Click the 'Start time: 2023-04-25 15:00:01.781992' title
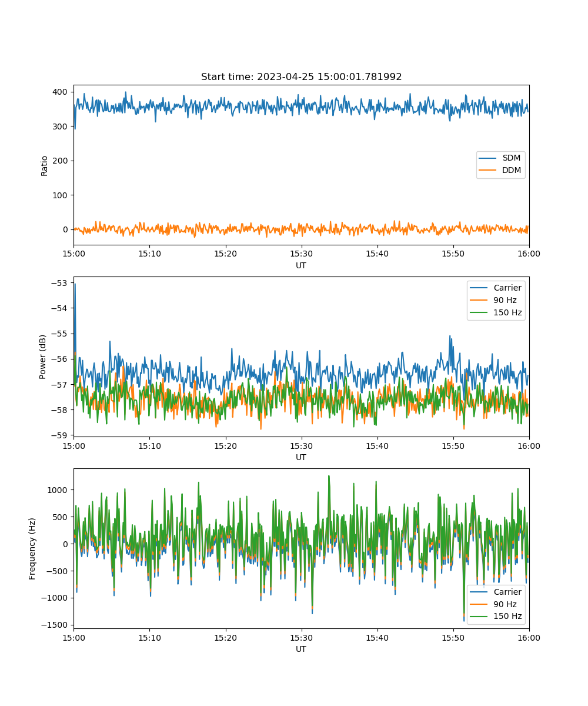The height and width of the screenshot is (706, 588). (x=301, y=77)
